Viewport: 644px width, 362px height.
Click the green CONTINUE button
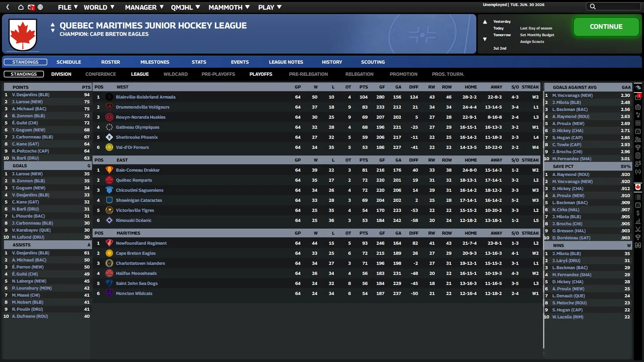pyautogui.click(x=606, y=26)
